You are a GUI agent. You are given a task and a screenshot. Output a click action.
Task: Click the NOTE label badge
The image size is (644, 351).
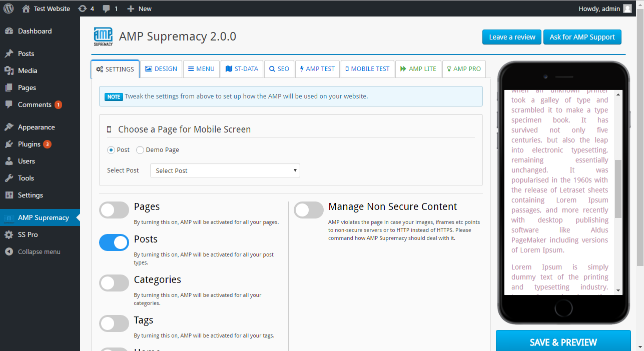pyautogui.click(x=114, y=96)
